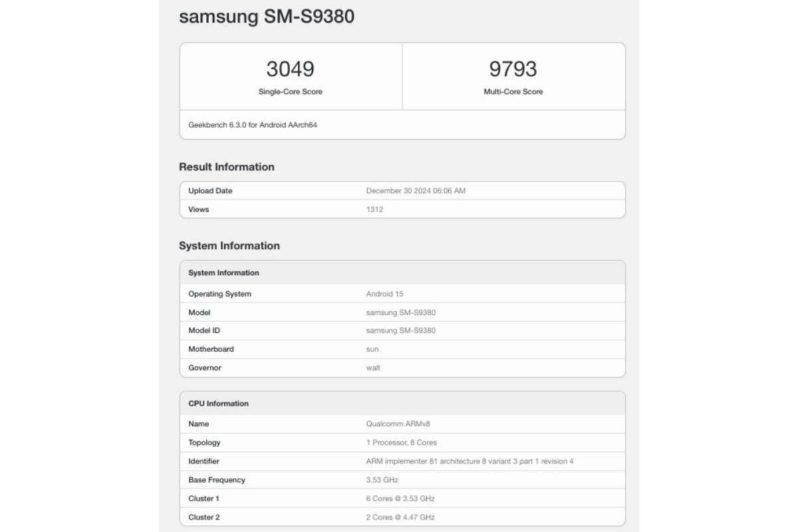Click the Views count 1312

pyautogui.click(x=374, y=209)
